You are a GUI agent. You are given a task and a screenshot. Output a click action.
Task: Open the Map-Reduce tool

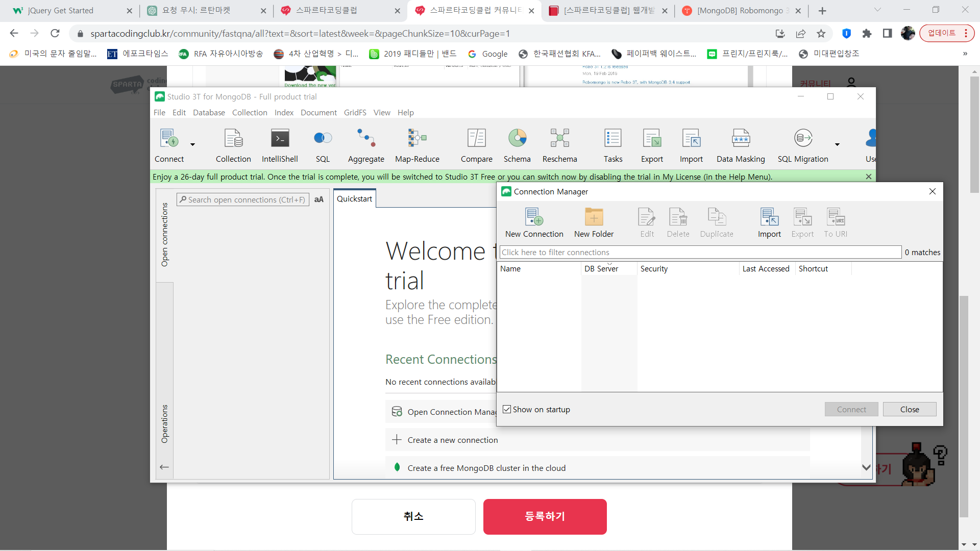click(417, 145)
